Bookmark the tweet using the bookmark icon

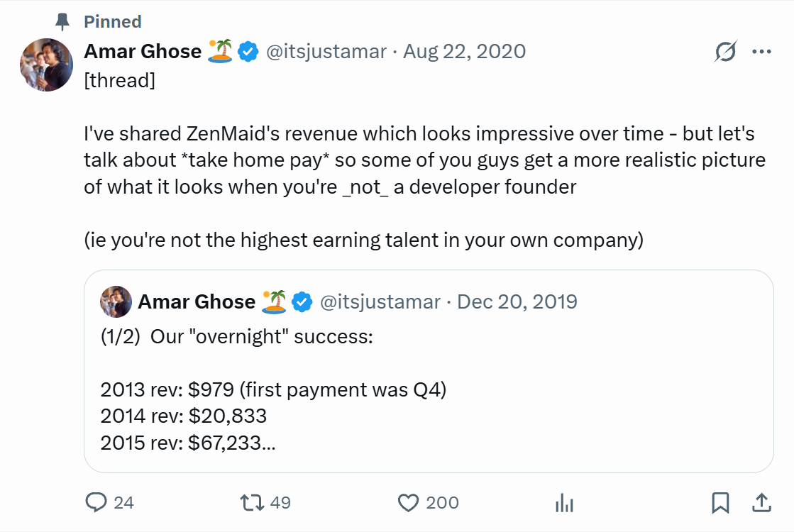[721, 503]
